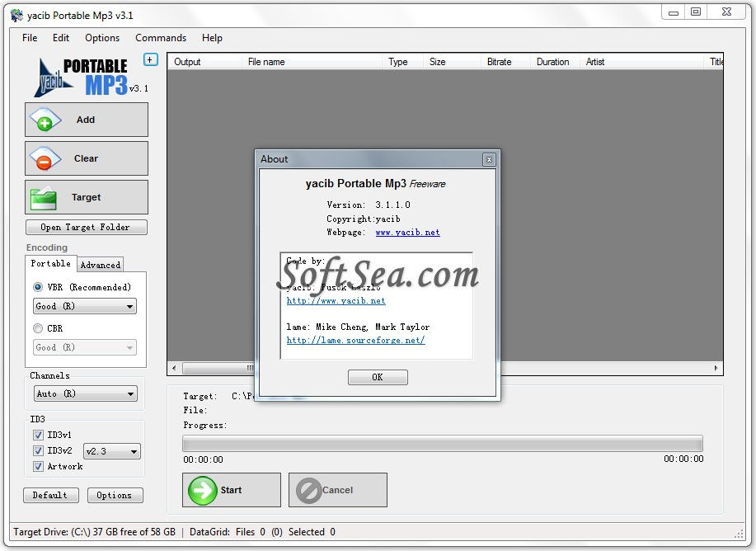756x551 pixels.
Task: Click the Target button label
Action: click(x=87, y=197)
